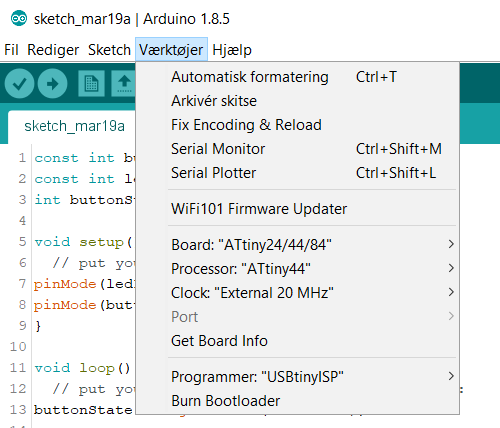This screenshot has height=428, width=500.
Task: Open the Sketch menu
Action: coord(109,50)
